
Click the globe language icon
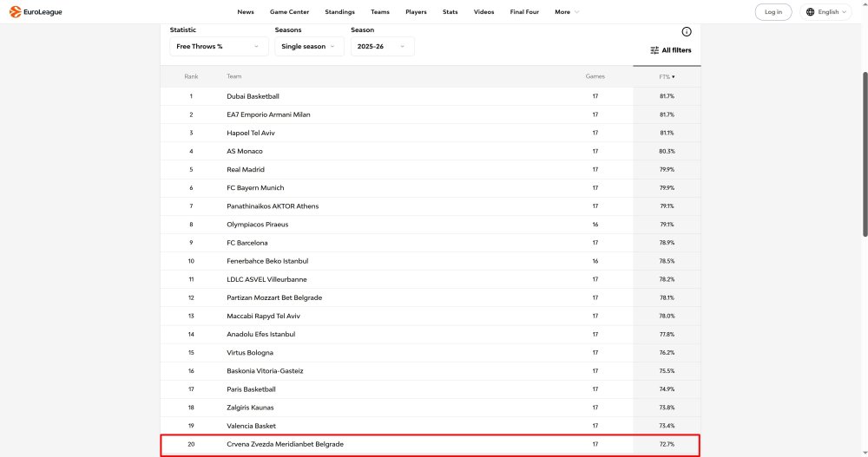(x=810, y=11)
